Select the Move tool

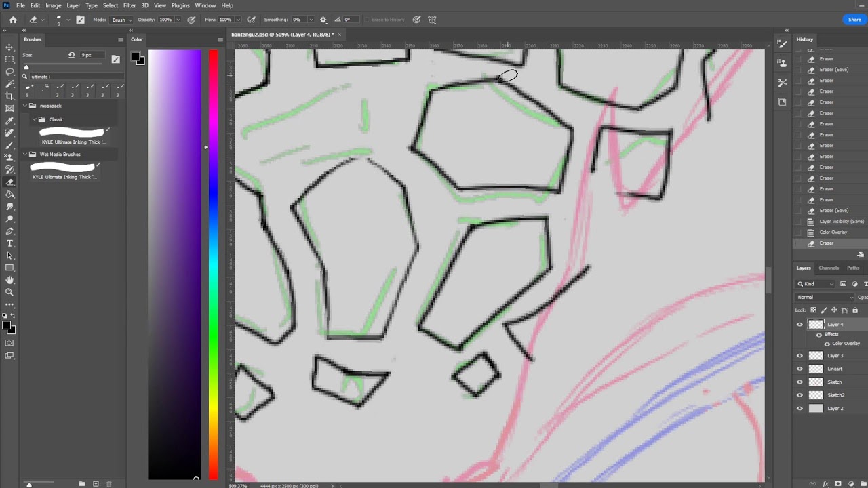point(9,47)
